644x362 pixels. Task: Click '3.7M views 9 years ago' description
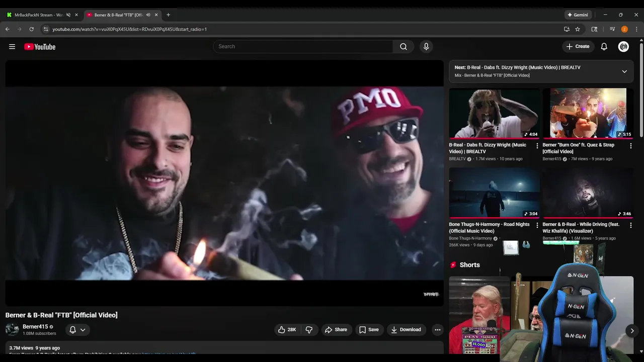[34, 348]
